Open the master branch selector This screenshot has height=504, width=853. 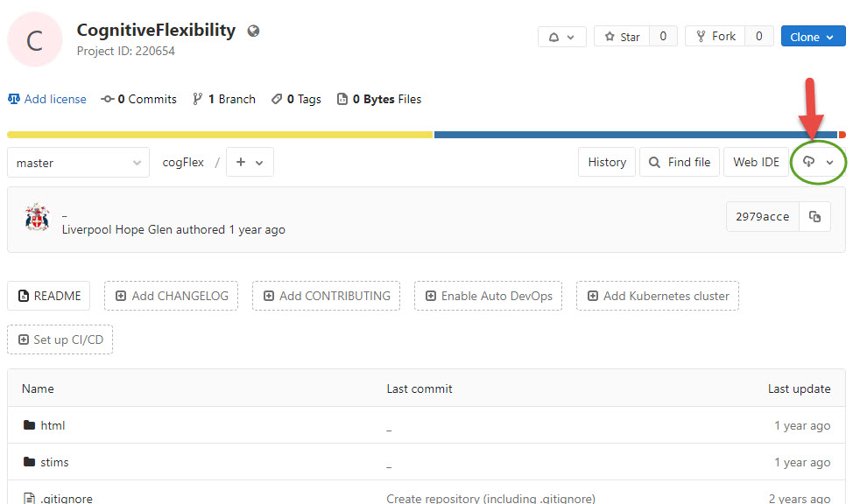pyautogui.click(x=78, y=163)
